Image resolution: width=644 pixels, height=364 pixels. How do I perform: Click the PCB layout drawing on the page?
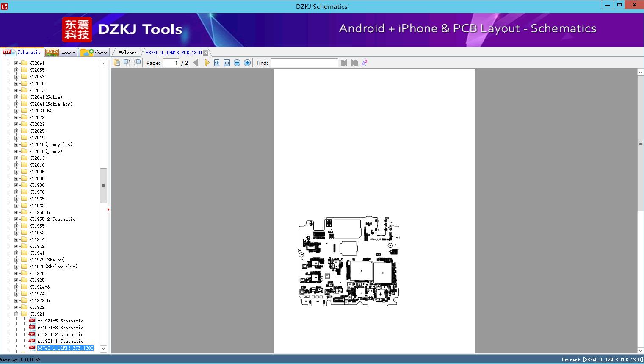(349, 261)
